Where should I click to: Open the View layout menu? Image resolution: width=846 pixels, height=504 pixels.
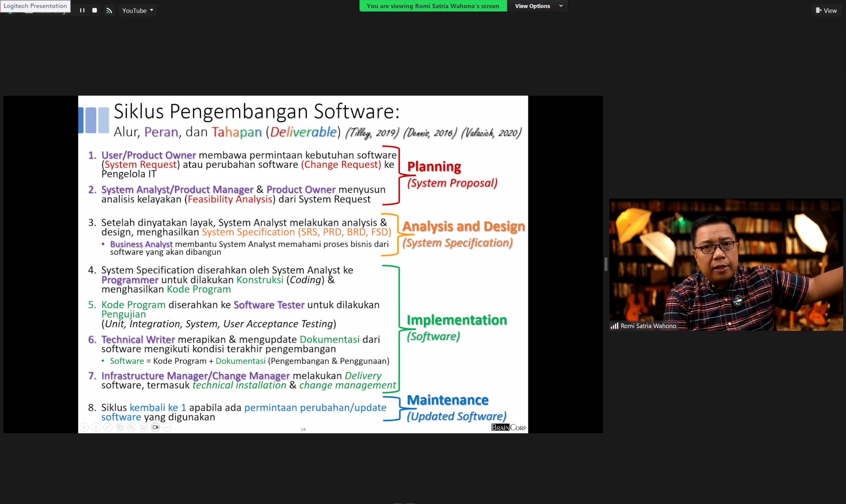(x=826, y=10)
